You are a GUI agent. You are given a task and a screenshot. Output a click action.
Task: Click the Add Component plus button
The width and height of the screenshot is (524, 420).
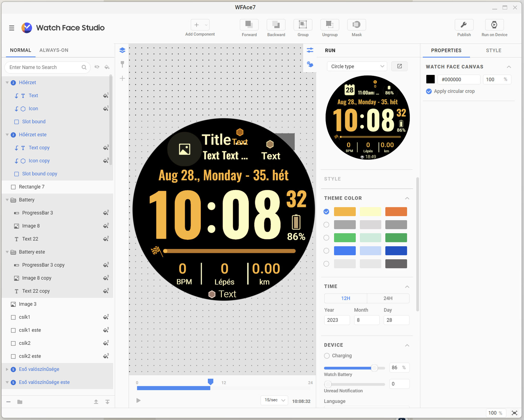[x=197, y=25]
